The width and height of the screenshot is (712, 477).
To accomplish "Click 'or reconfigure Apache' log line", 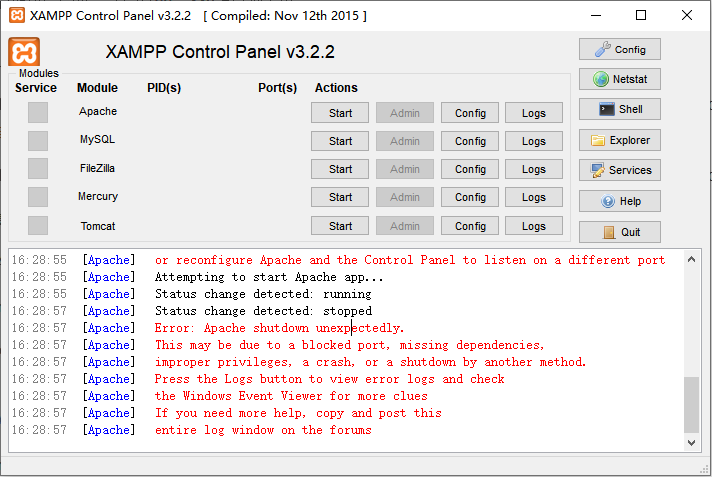I will [410, 260].
